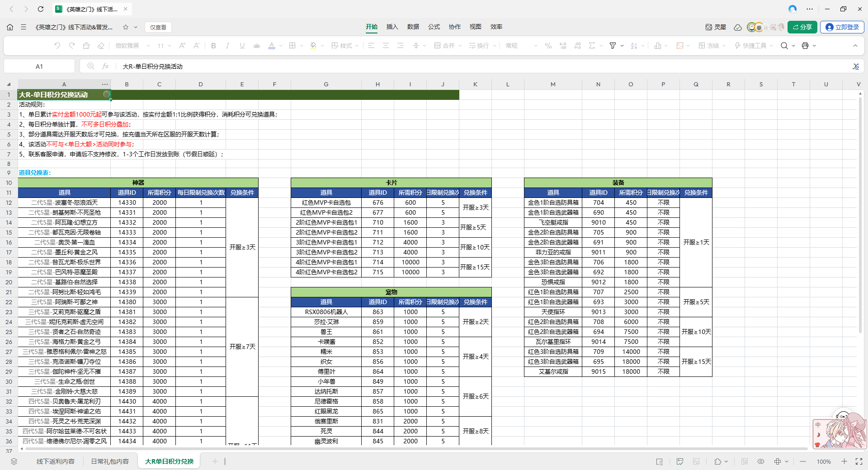This screenshot has width=868, height=470.
Task: Star this document as favorite
Action: coord(126,27)
